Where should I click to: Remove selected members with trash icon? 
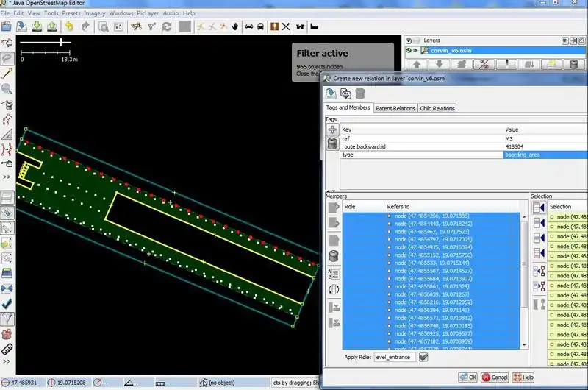334,256
